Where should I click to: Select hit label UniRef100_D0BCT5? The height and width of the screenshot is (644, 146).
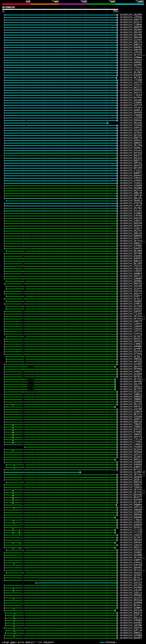131,321
